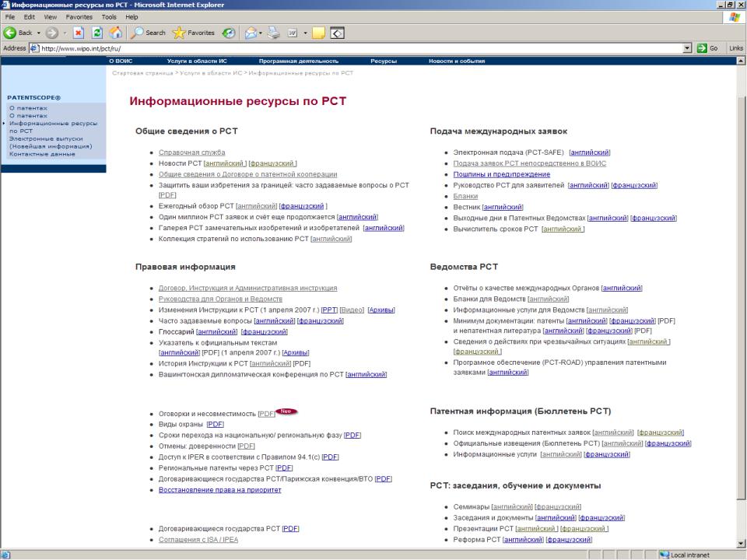Go to the Home page

coord(115,33)
